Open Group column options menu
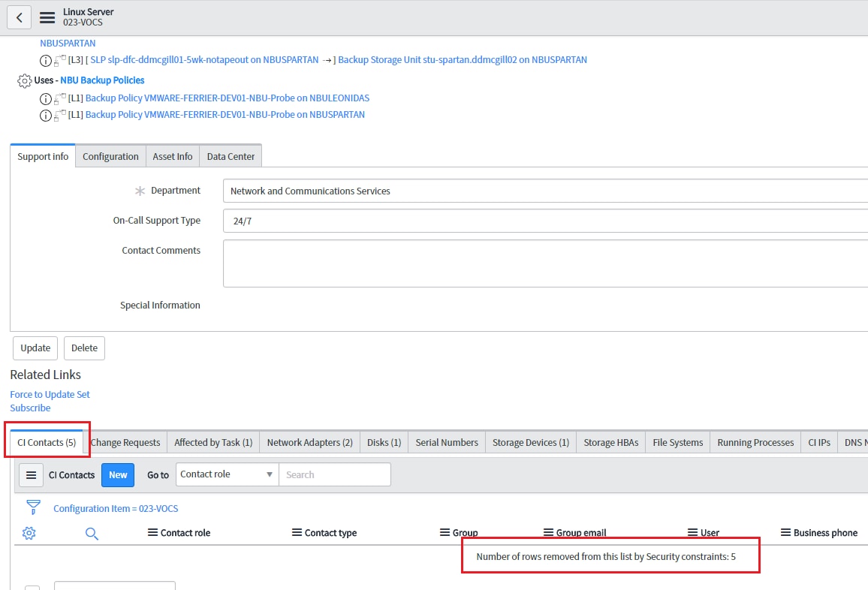The width and height of the screenshot is (868, 590). click(445, 532)
